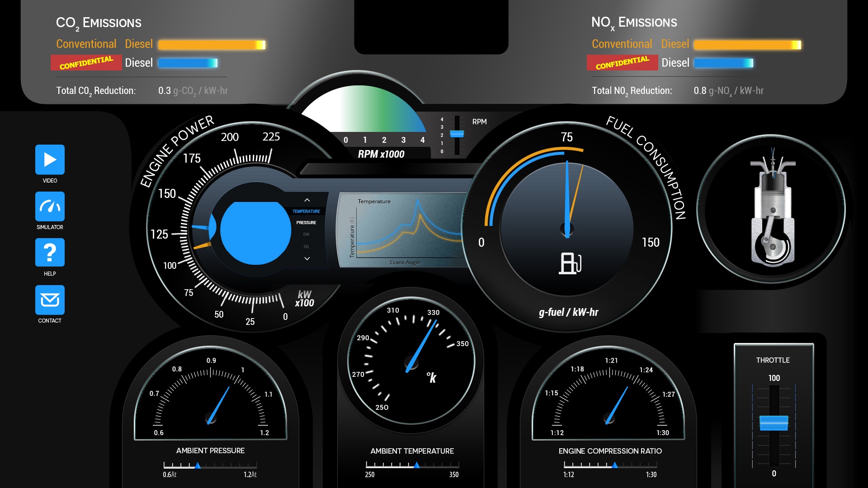Select the DQ chart option
Screen dimensions: 868x488
306,247
